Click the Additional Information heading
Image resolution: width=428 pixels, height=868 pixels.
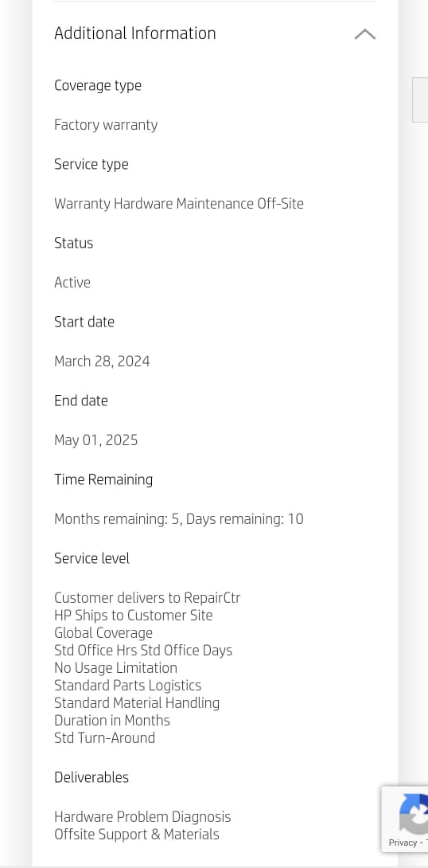tap(135, 33)
